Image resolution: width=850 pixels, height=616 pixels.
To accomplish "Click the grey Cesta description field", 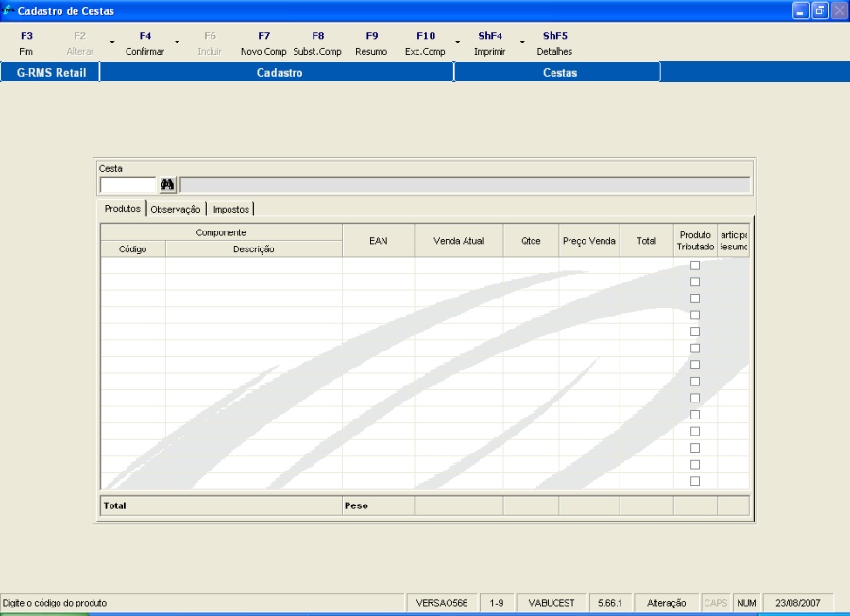I will [x=465, y=185].
